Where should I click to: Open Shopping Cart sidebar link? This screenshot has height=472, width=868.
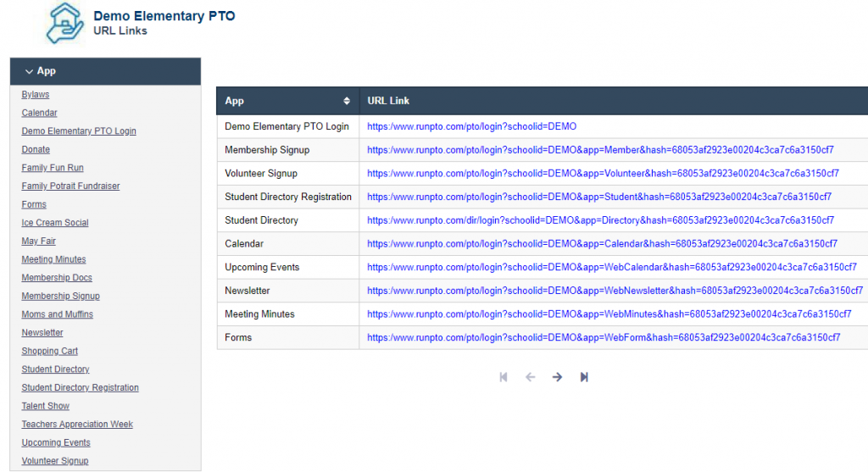(x=49, y=351)
